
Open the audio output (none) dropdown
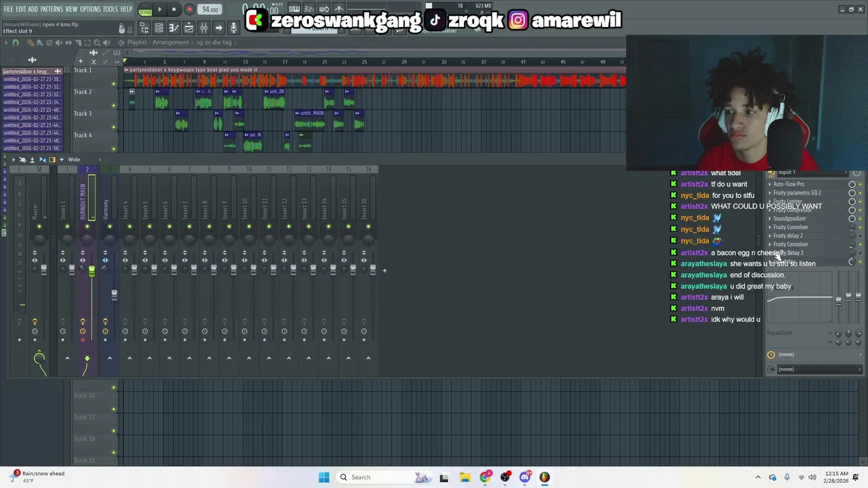[819, 369]
